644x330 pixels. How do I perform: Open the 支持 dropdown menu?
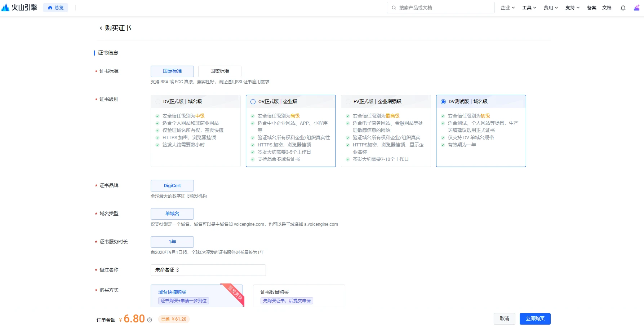click(x=572, y=8)
